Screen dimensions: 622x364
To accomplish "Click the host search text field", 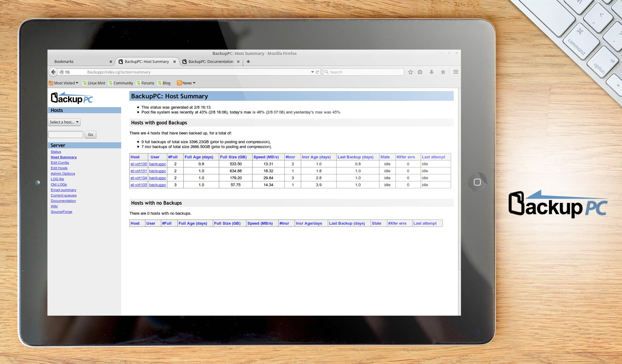I will [x=65, y=135].
